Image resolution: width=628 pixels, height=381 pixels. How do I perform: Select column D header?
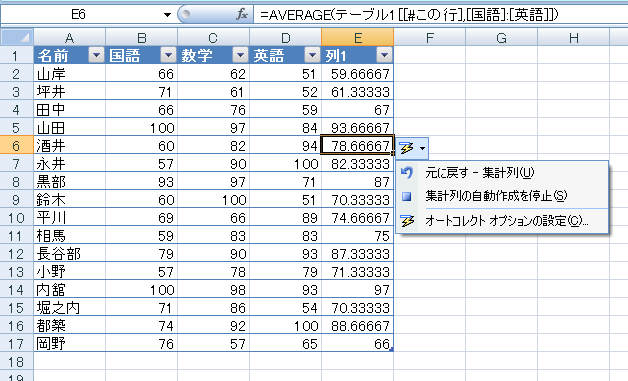click(x=286, y=38)
